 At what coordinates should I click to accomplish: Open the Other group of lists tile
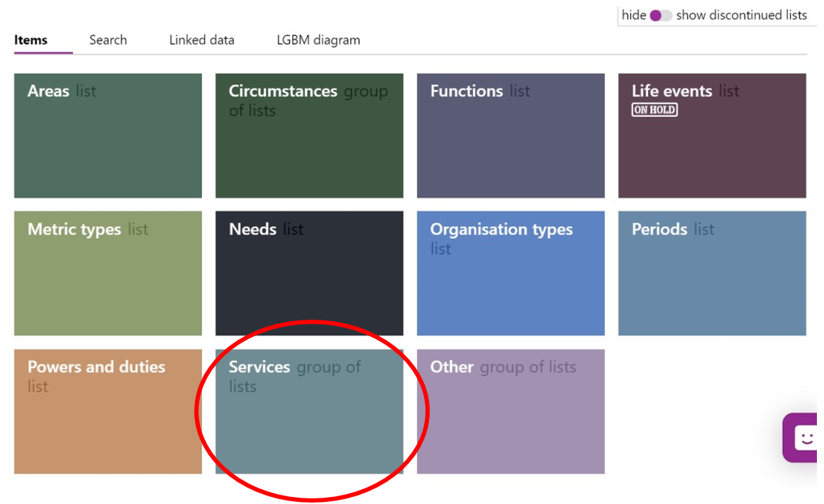pos(511,412)
